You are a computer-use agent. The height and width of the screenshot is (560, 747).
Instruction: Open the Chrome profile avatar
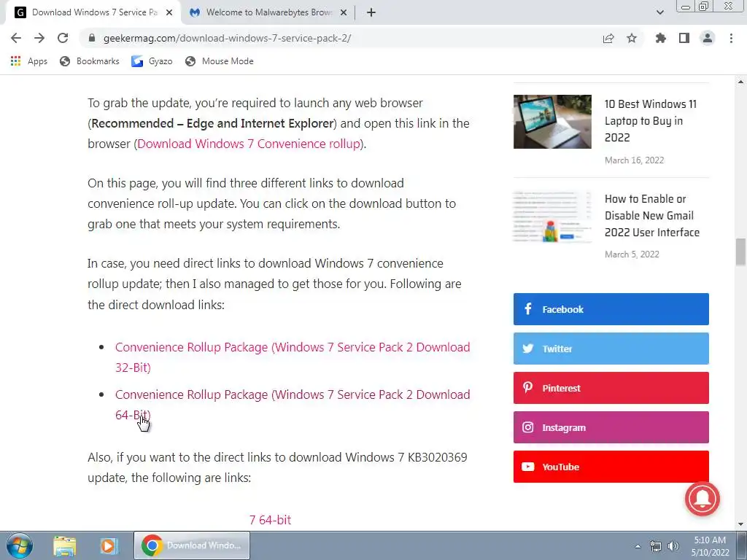(708, 38)
